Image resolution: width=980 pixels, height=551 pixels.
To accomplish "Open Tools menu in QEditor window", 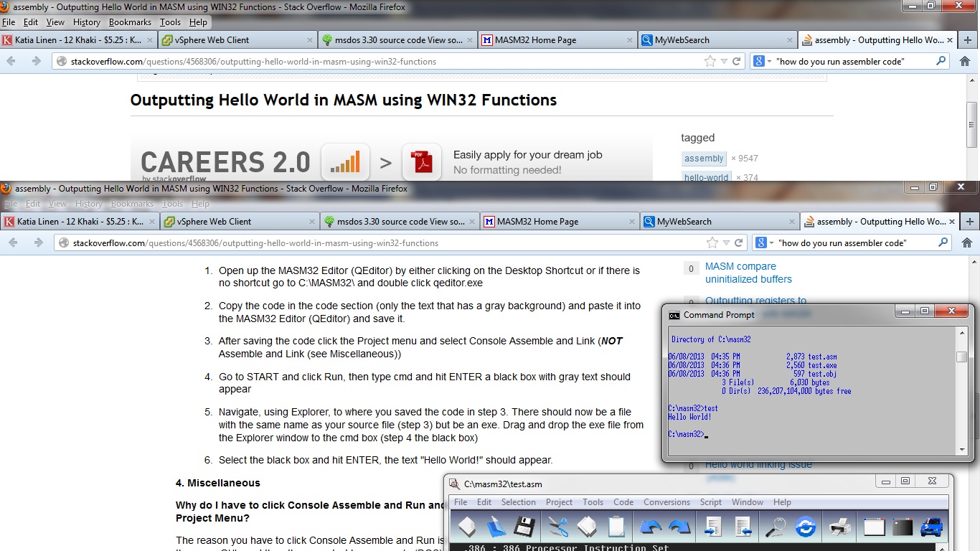I will (x=593, y=502).
